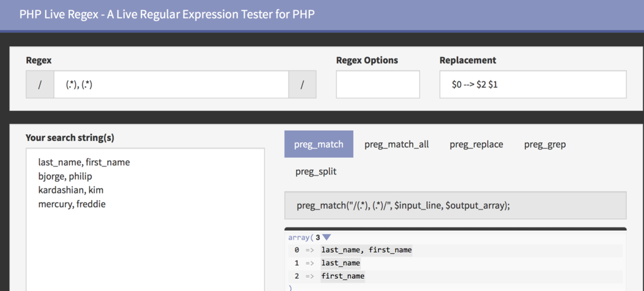Click the 'kardashian, kim' search string line
This screenshot has width=644, height=291.
(70, 190)
